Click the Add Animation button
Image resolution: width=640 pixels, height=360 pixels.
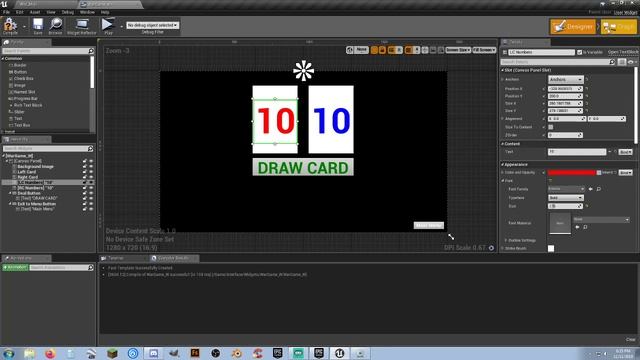coord(15,267)
